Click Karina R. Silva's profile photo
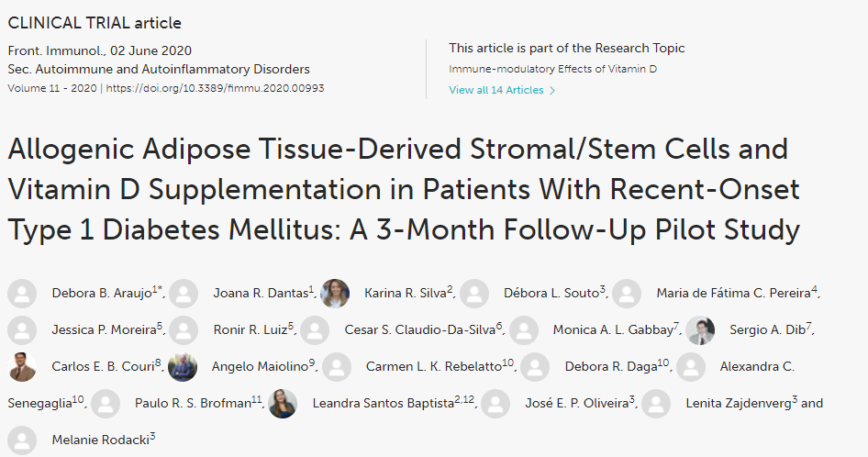 pos(336,294)
